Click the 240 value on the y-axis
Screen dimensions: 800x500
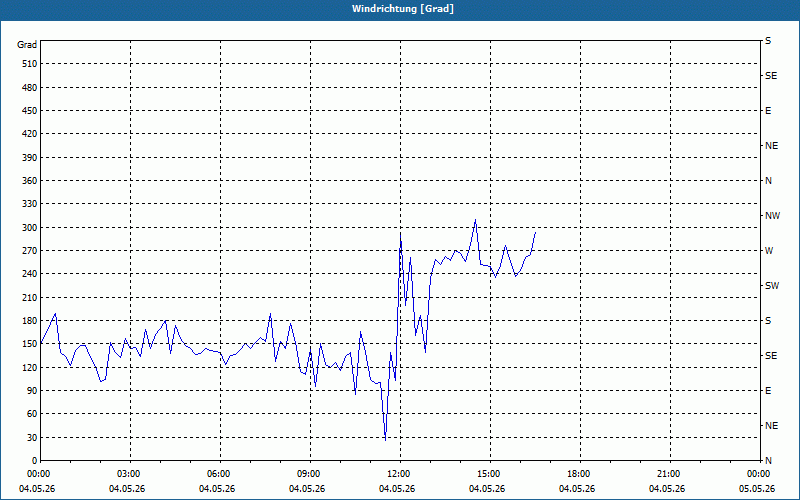pyautogui.click(x=30, y=274)
